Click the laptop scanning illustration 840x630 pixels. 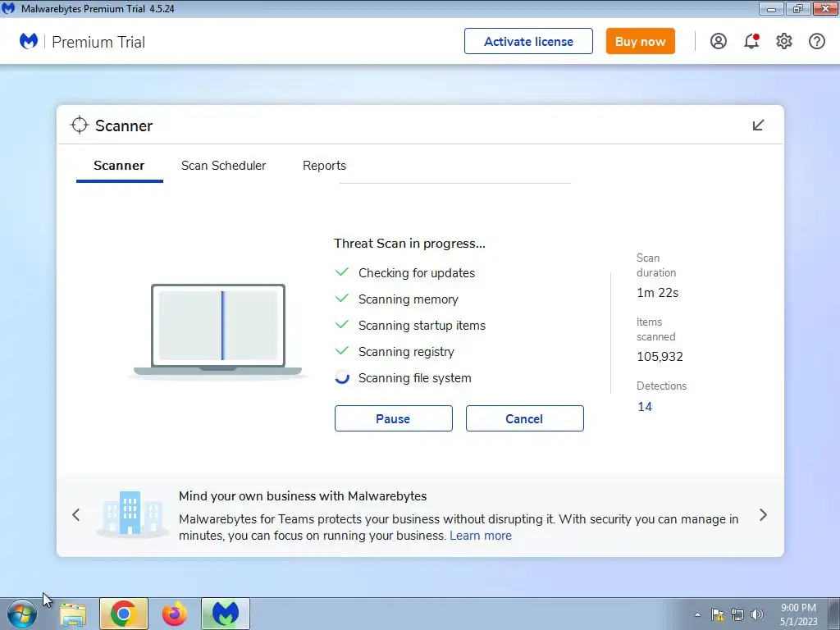point(218,331)
